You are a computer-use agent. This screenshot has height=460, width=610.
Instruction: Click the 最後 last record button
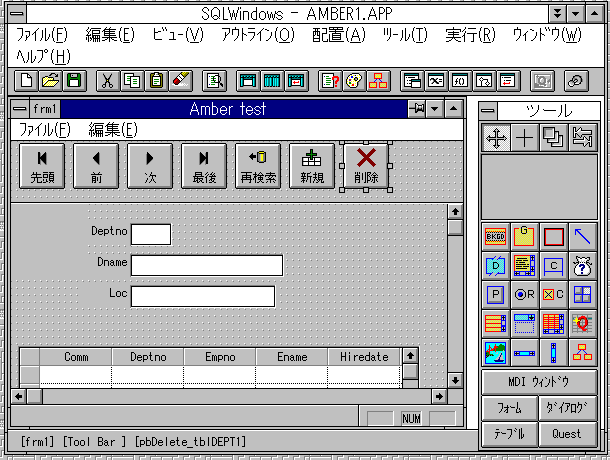(204, 166)
